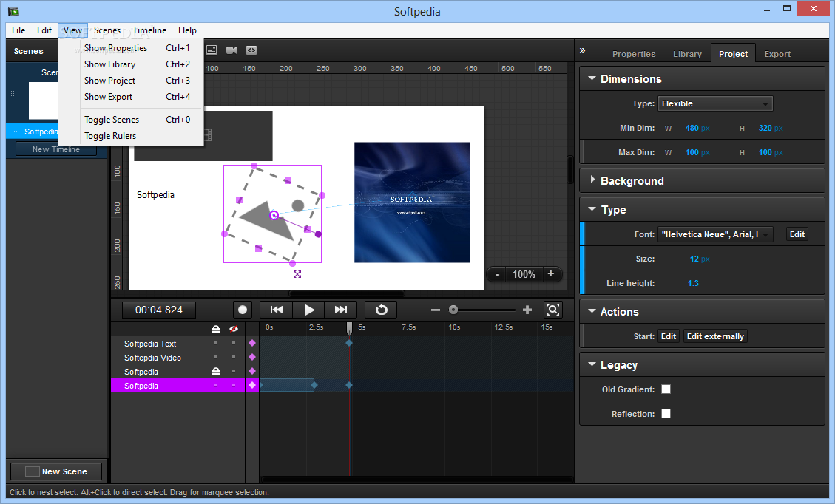The image size is (835, 504).
Task: Unlock the locked Softpedia layer
Action: coord(216,371)
